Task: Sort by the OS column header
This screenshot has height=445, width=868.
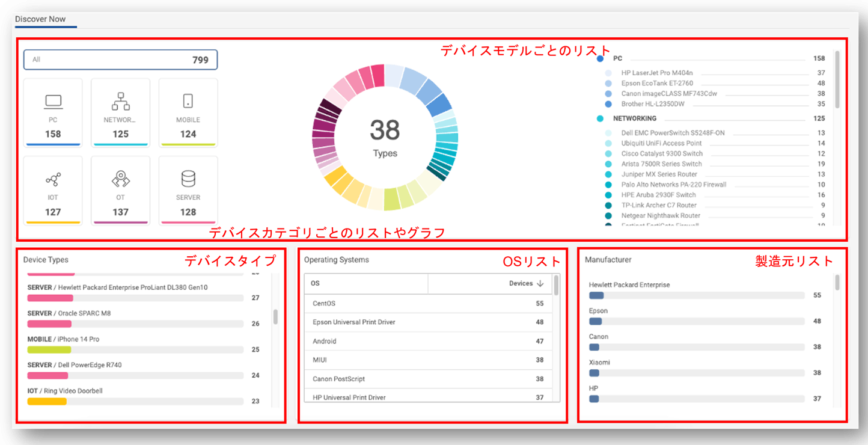Action: [x=366, y=283]
